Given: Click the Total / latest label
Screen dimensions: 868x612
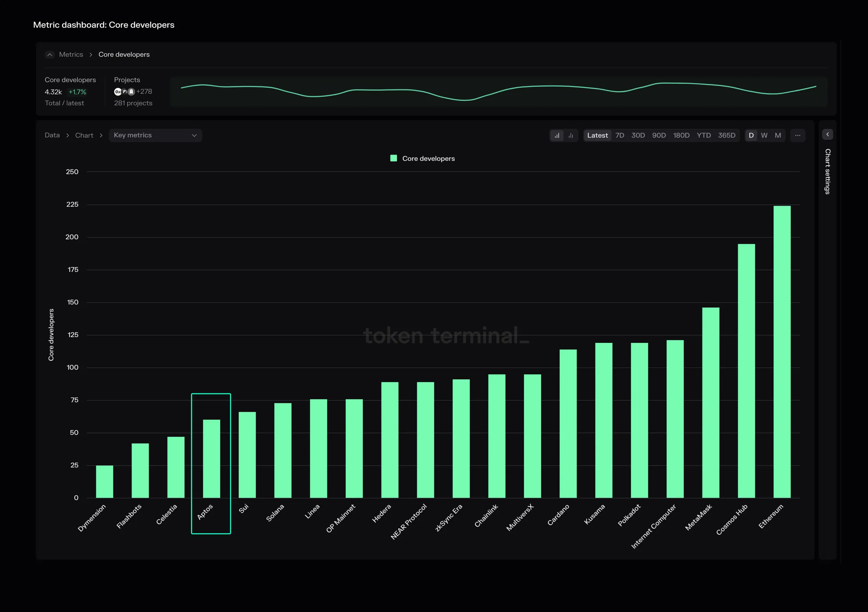Looking at the screenshot, I should click(64, 103).
